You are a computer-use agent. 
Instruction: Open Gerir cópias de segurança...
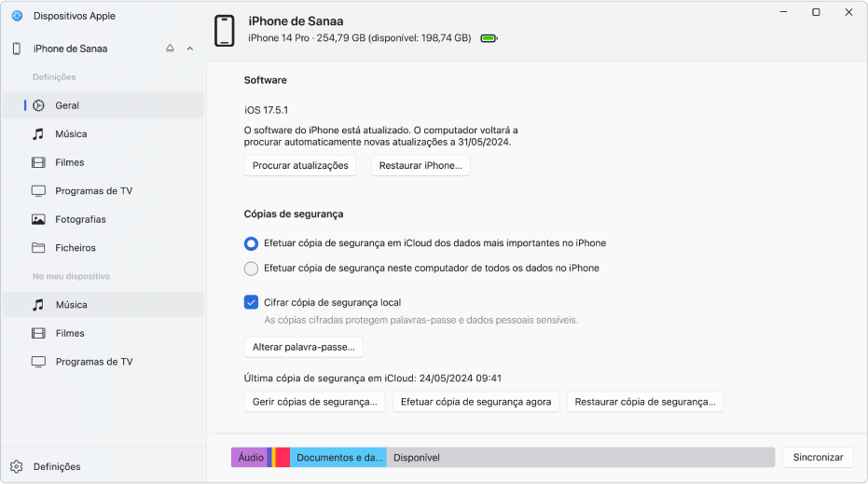314,402
